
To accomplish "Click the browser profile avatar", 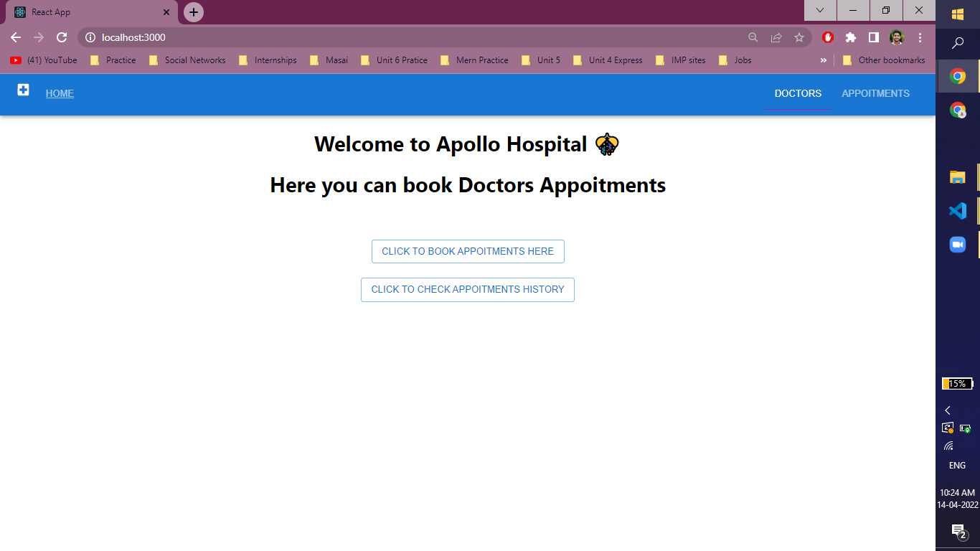I will (x=896, y=37).
